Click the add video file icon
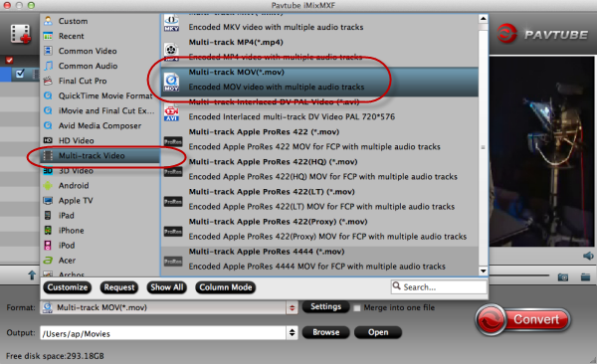 point(21,34)
